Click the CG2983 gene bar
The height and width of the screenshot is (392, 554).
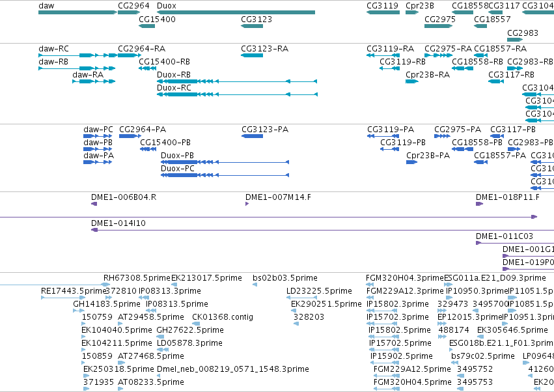click(515, 39)
